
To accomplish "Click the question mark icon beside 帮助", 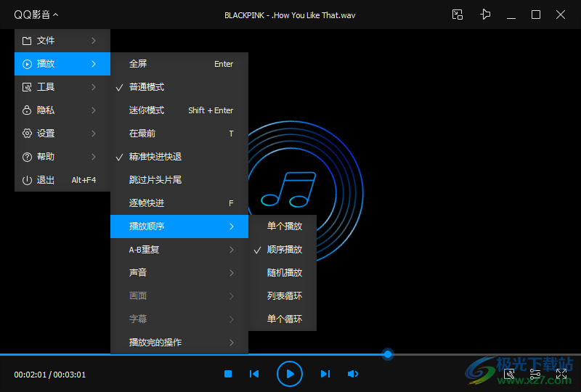I will [27, 157].
